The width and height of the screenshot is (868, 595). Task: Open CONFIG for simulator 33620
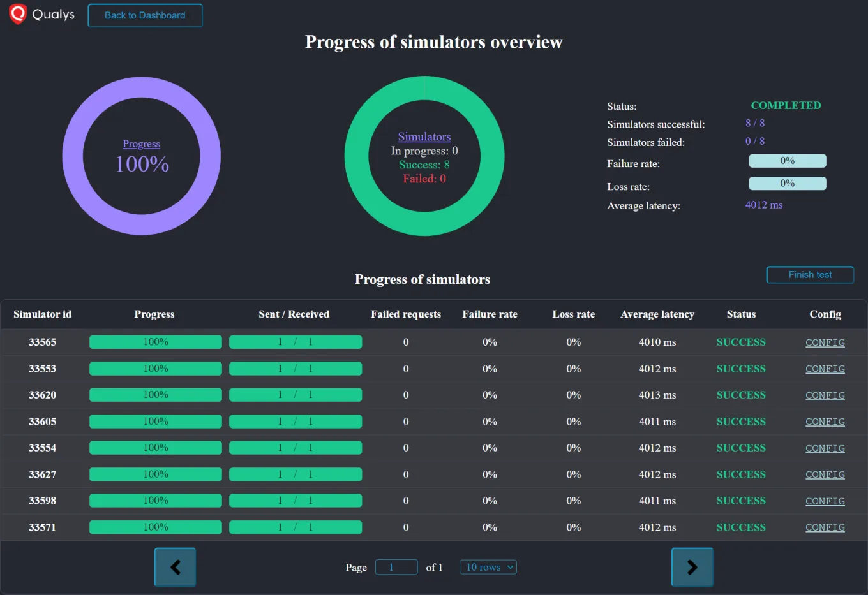[x=825, y=395]
